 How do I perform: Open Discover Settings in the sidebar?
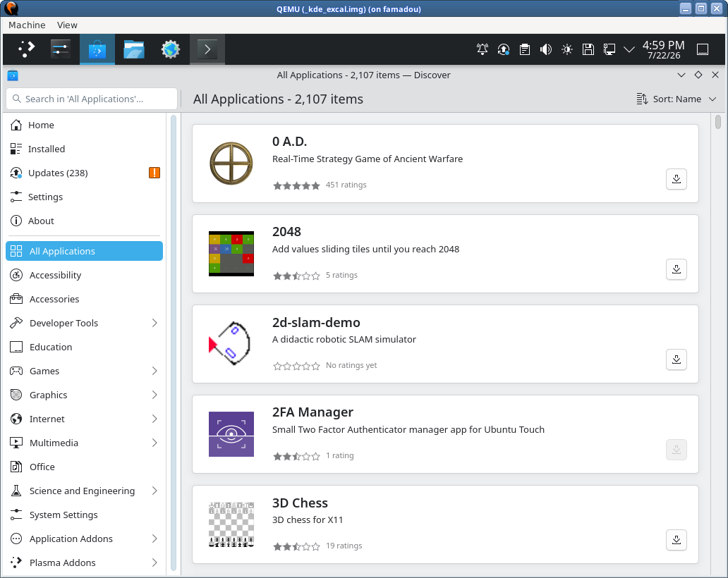coord(84,197)
